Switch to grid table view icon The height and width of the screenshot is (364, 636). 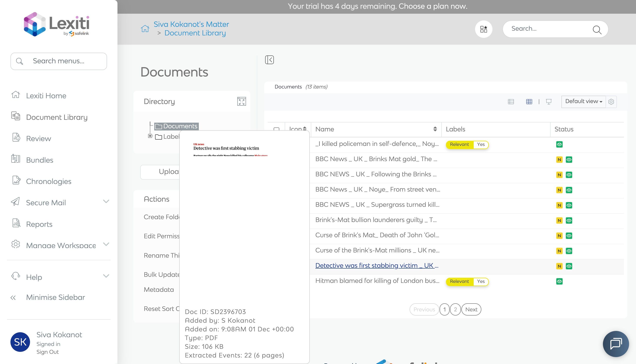[x=529, y=102]
